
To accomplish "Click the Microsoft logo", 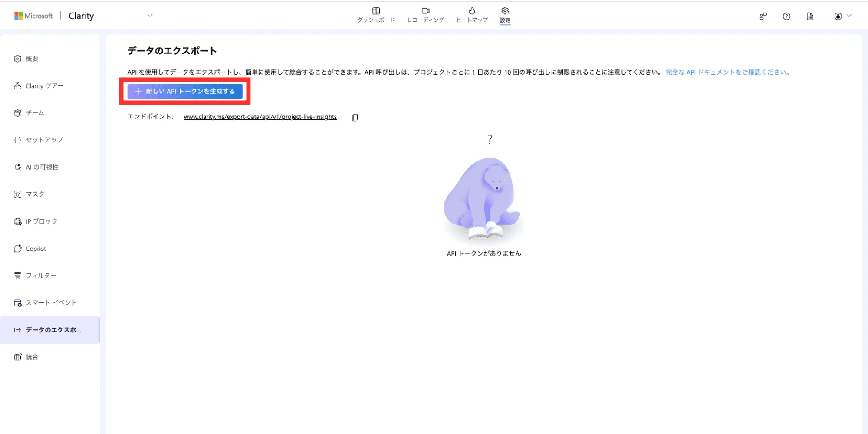I will tap(33, 16).
